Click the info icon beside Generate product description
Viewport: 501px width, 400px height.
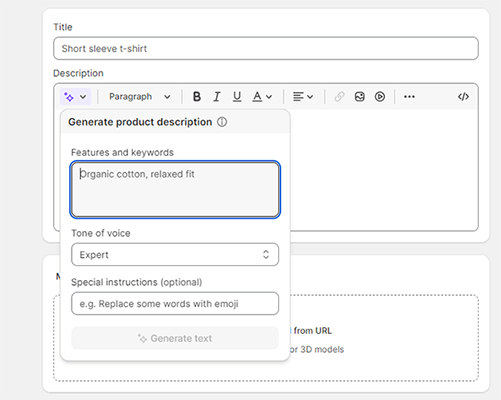tap(222, 122)
